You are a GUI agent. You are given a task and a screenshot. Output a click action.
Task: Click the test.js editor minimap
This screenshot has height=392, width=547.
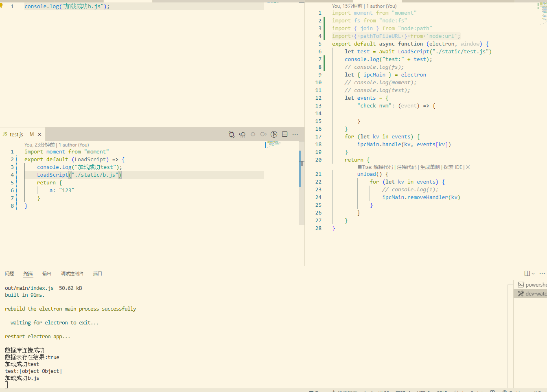274,143
